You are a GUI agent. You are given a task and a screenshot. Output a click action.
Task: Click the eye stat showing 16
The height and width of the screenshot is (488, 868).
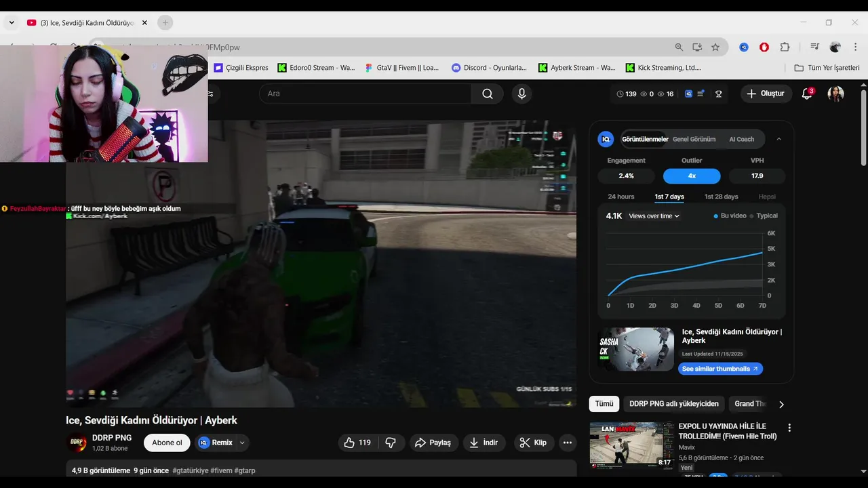665,94
